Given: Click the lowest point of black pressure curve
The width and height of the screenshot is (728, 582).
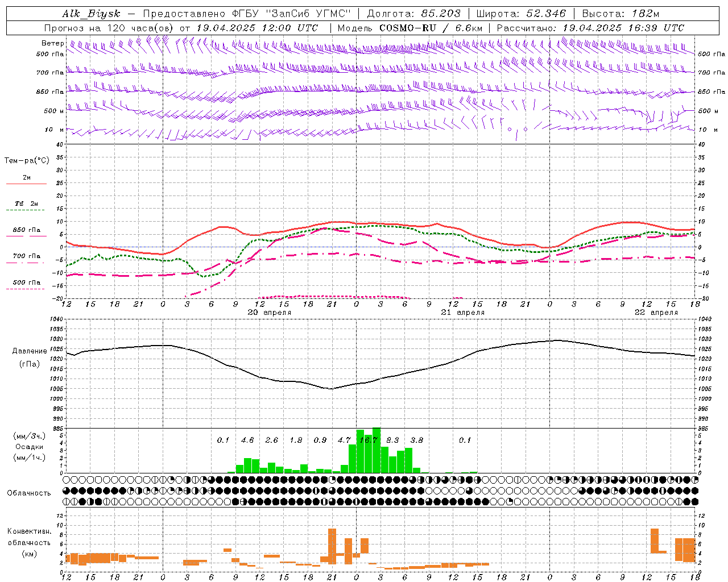Looking at the screenshot, I should pyautogui.click(x=331, y=389).
